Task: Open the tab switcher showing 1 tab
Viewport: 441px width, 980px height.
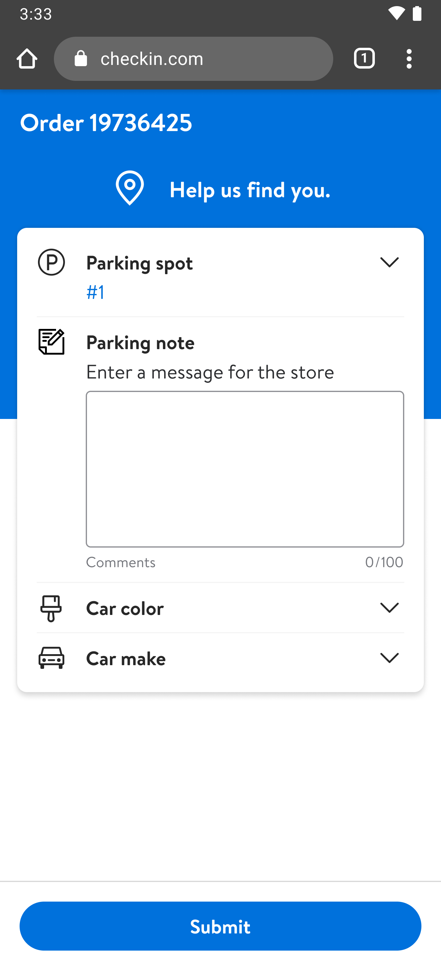Action: pyautogui.click(x=364, y=59)
